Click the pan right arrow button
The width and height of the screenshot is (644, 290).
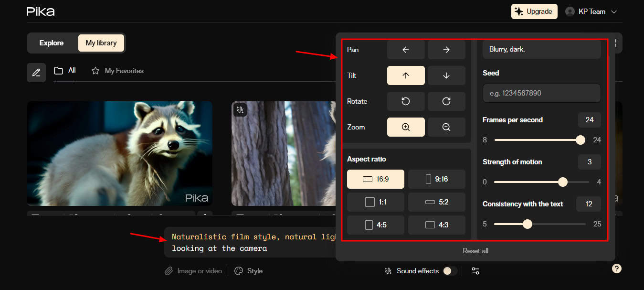click(x=446, y=50)
